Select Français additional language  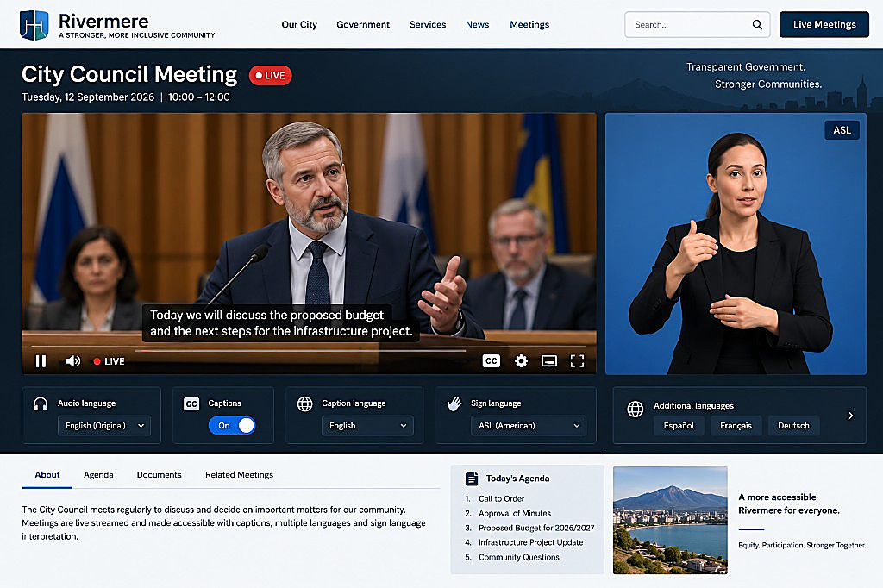pyautogui.click(x=736, y=426)
